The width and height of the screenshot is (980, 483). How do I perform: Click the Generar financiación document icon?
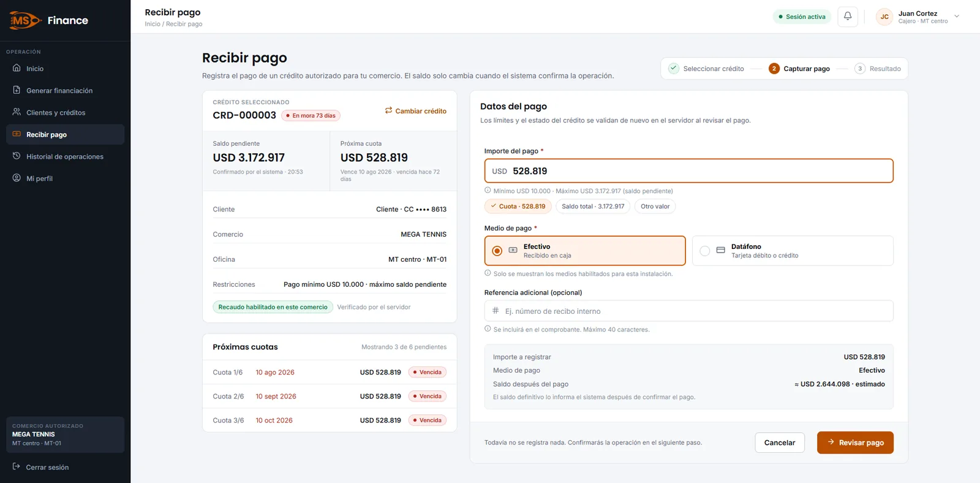17,90
